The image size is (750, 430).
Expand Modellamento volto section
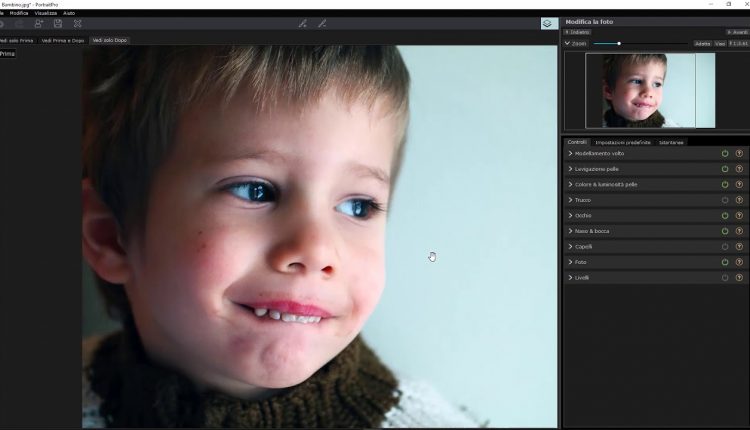point(570,154)
